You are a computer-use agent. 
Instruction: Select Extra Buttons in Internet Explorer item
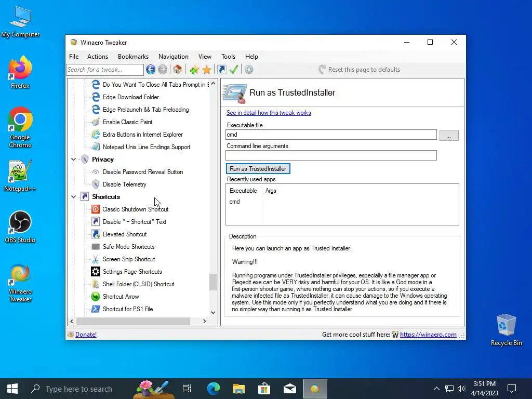pos(143,135)
